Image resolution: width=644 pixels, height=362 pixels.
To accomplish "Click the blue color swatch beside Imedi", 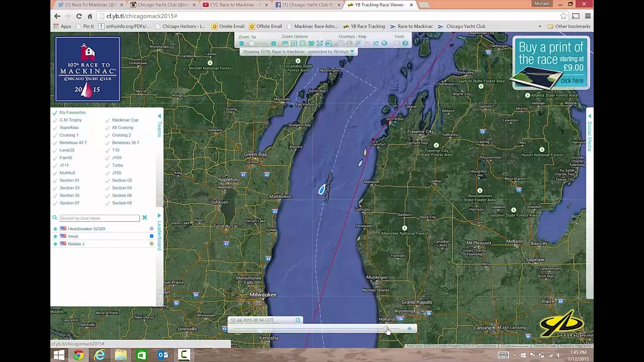I will [x=151, y=236].
